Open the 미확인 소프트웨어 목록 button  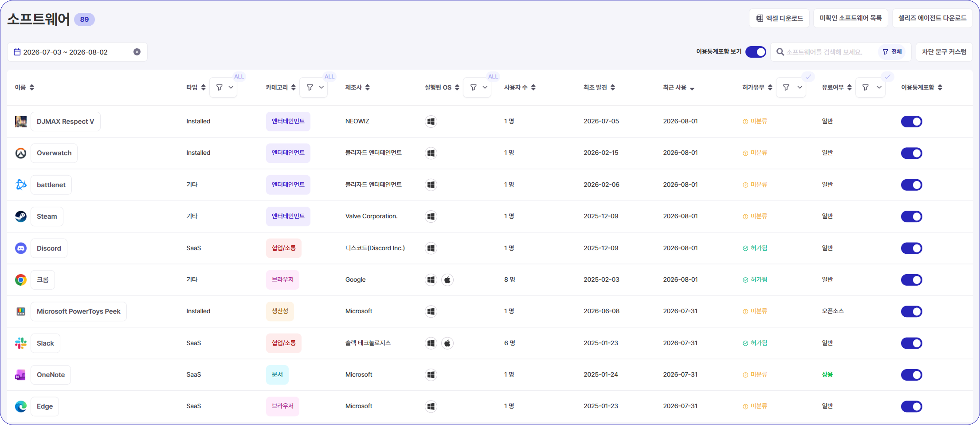pyautogui.click(x=851, y=18)
